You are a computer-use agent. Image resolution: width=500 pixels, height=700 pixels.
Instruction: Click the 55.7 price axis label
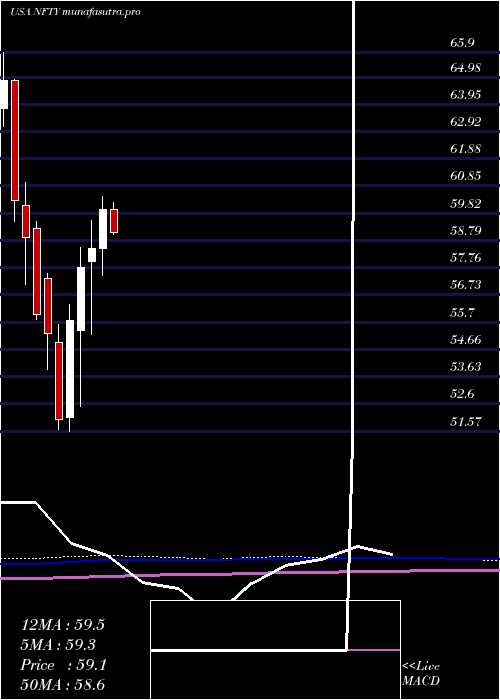coord(462,312)
